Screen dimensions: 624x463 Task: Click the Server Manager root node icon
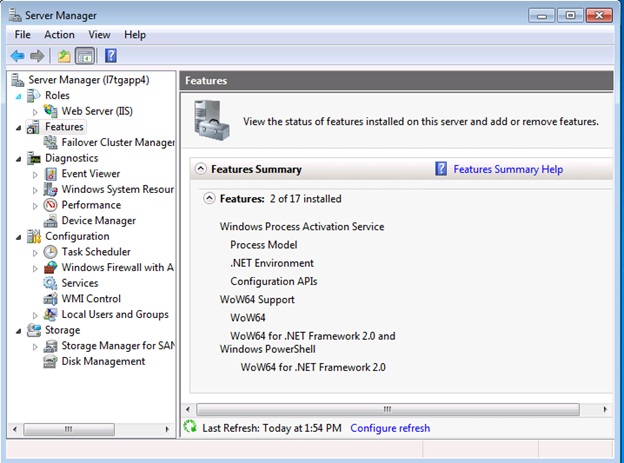[18, 80]
